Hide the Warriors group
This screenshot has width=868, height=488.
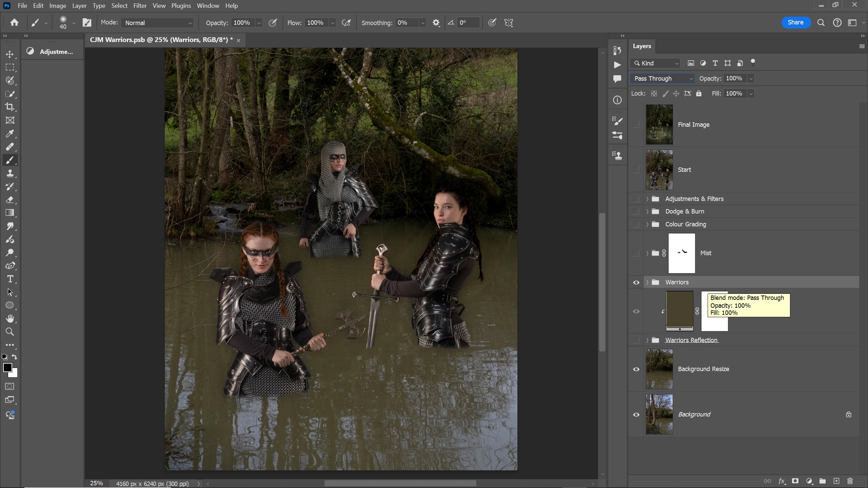coord(636,282)
